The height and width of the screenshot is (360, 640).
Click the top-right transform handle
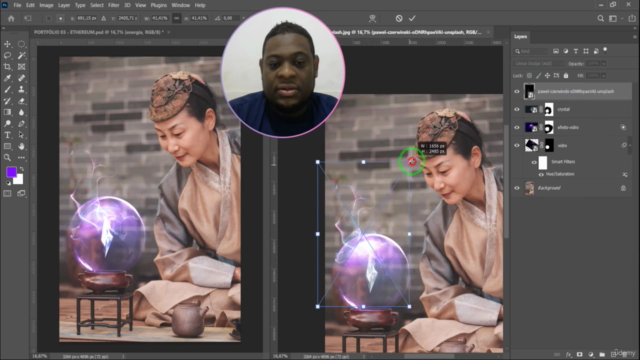[x=409, y=162]
